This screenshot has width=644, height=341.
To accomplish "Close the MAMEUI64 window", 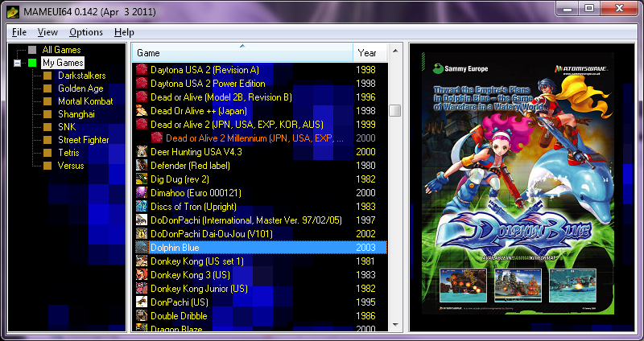I will [x=618, y=8].
